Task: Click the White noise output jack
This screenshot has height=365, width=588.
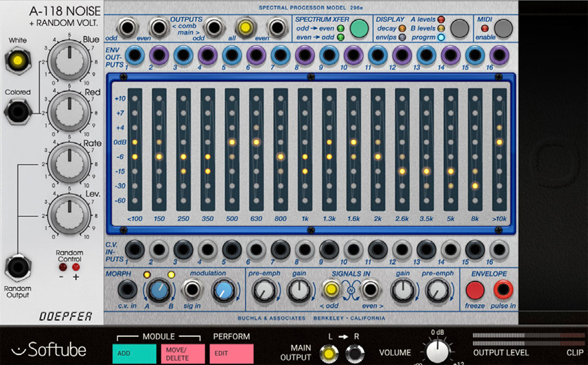Action: pyautogui.click(x=17, y=60)
